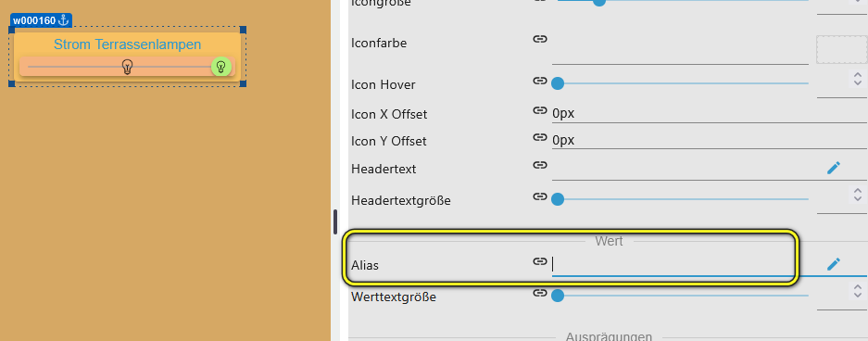Focus the Icon X Offset input field

710,114
